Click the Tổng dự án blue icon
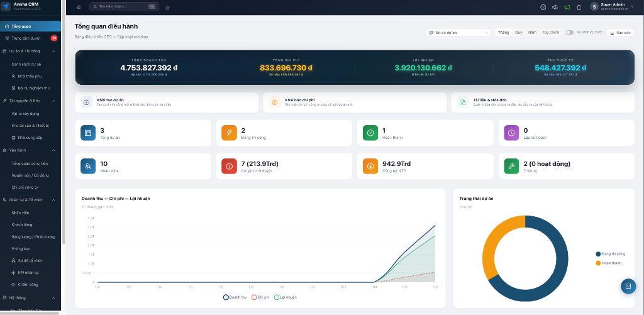Image resolution: width=644 pixels, height=315 pixels. point(88,133)
